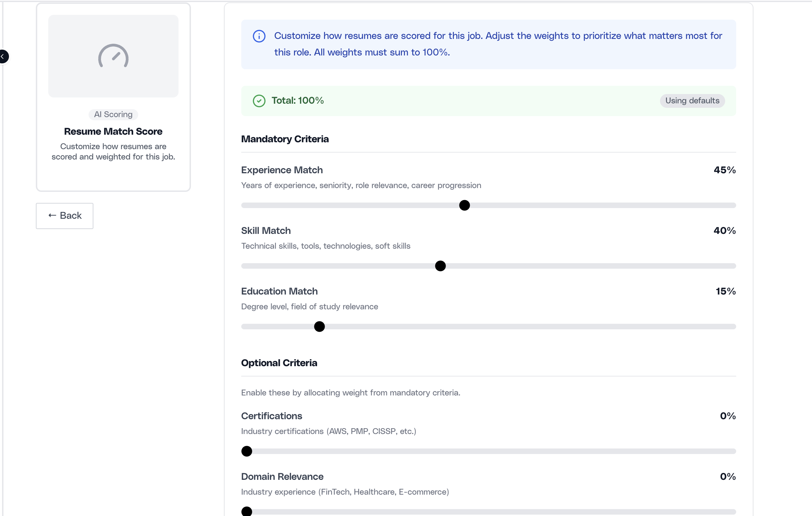The height and width of the screenshot is (516, 812).
Task: Click the Skill Match 40% label
Action: (x=724, y=230)
